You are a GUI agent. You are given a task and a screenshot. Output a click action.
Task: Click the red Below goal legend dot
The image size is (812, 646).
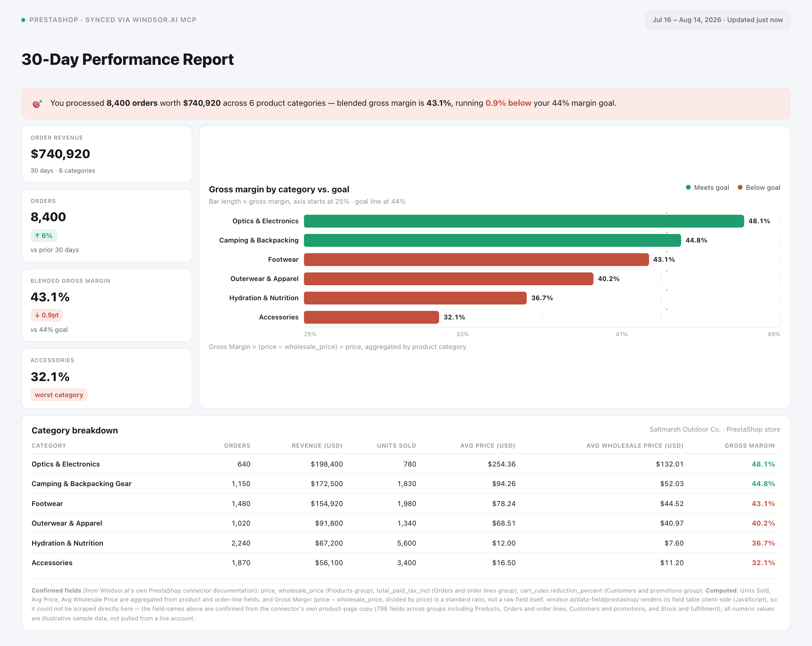tap(740, 188)
